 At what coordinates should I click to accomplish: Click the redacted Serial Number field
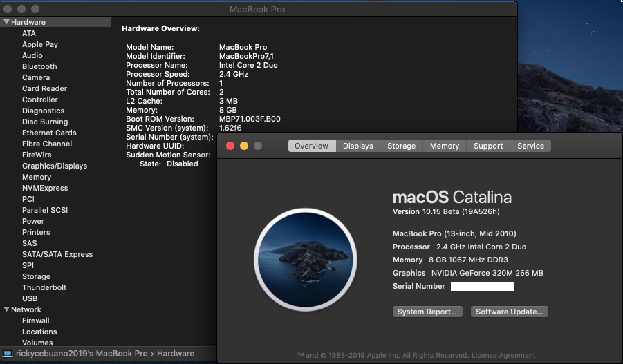[483, 287]
